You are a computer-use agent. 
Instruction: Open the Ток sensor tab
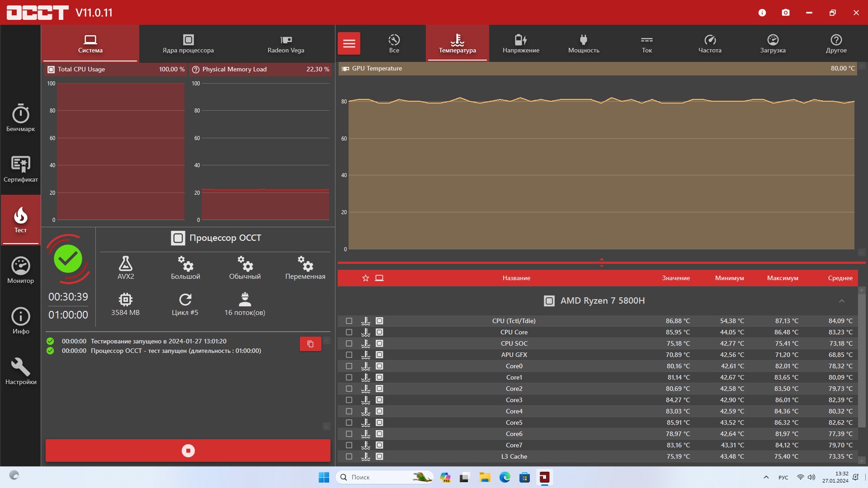[x=647, y=43]
